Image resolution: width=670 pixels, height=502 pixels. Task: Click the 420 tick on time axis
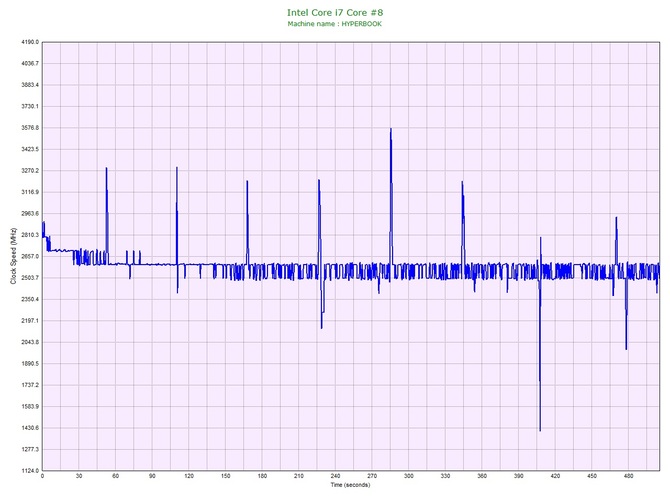click(555, 476)
